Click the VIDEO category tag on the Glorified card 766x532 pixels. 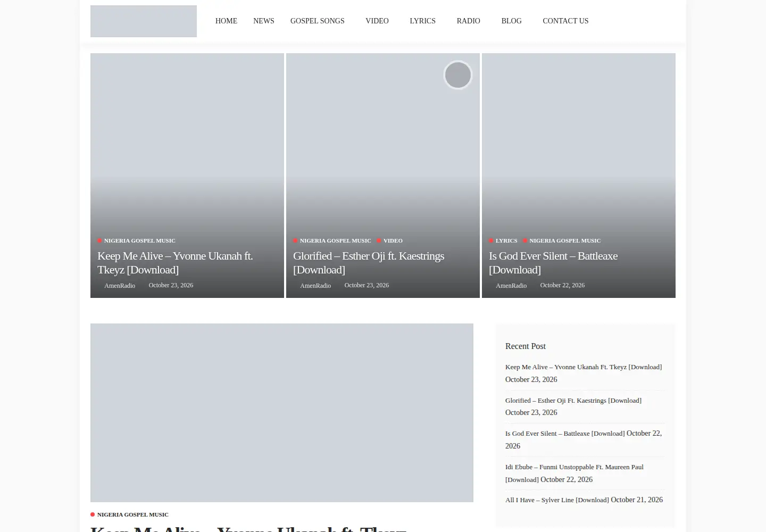[393, 240]
